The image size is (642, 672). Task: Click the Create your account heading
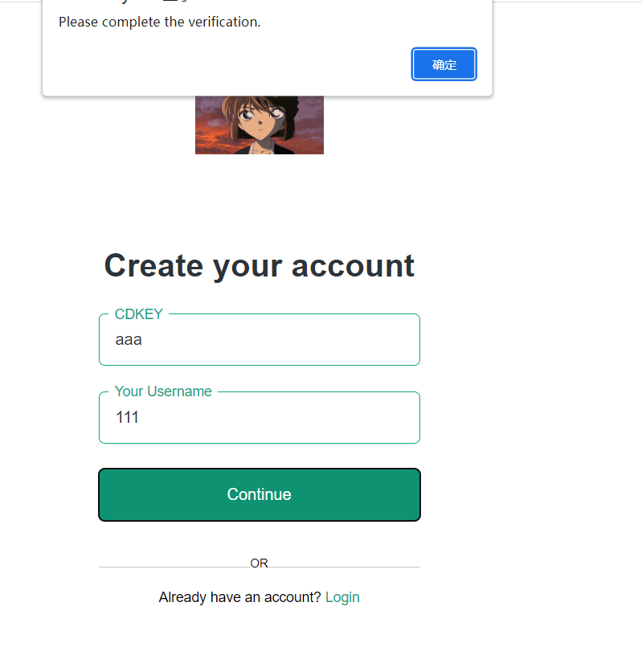(x=259, y=266)
